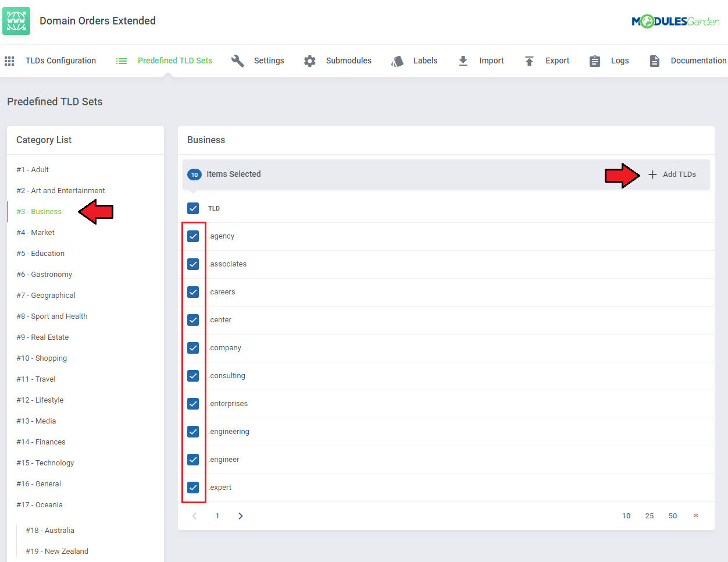Select category #6 - Gastronomy

pyautogui.click(x=44, y=275)
